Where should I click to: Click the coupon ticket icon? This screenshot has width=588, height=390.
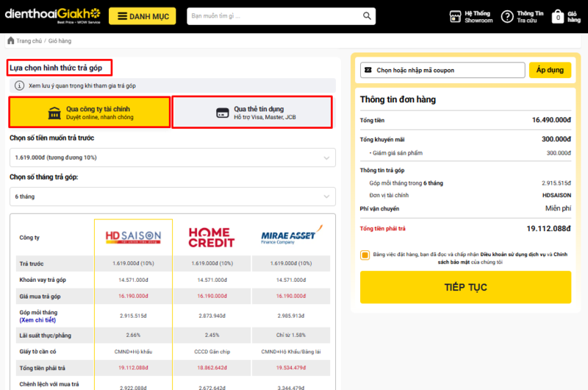click(x=368, y=70)
